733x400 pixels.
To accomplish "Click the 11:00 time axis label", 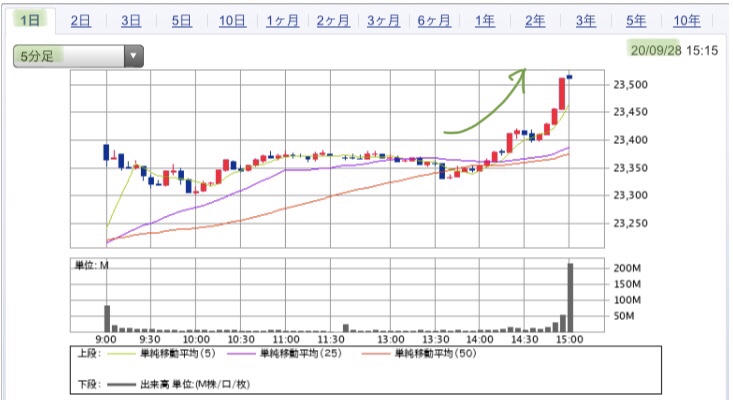I will pyautogui.click(x=286, y=339).
